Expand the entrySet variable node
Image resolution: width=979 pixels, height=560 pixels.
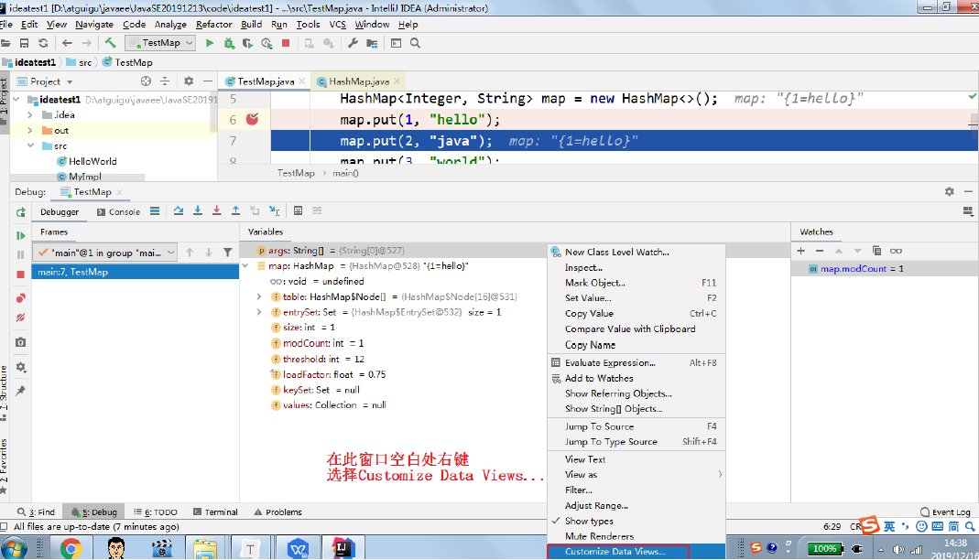point(259,312)
